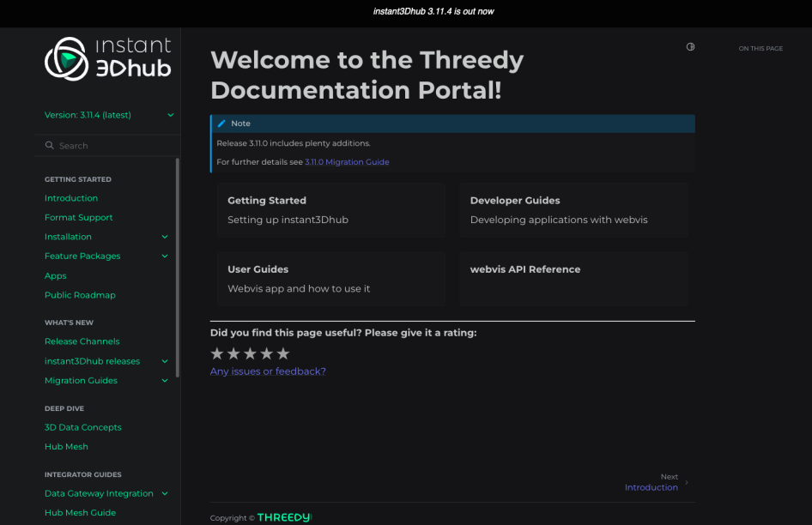Go to the Apps page
Screen dimensions: 812x525
tap(56, 276)
